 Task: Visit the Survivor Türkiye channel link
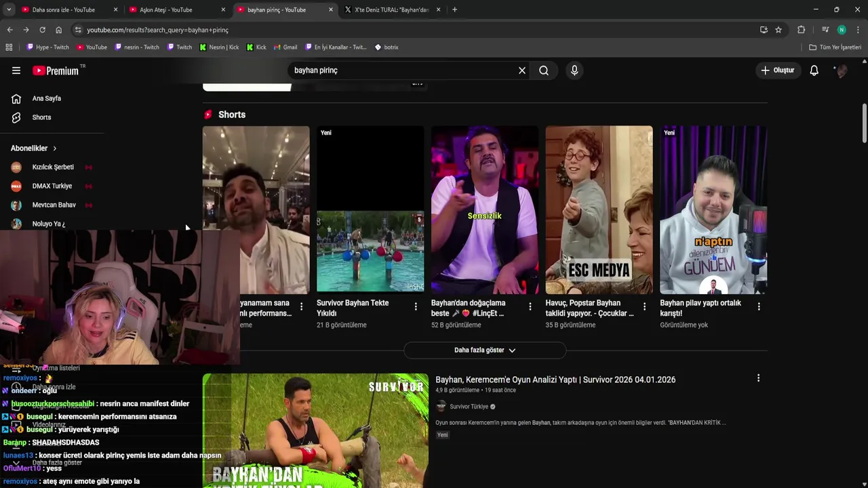[469, 407]
